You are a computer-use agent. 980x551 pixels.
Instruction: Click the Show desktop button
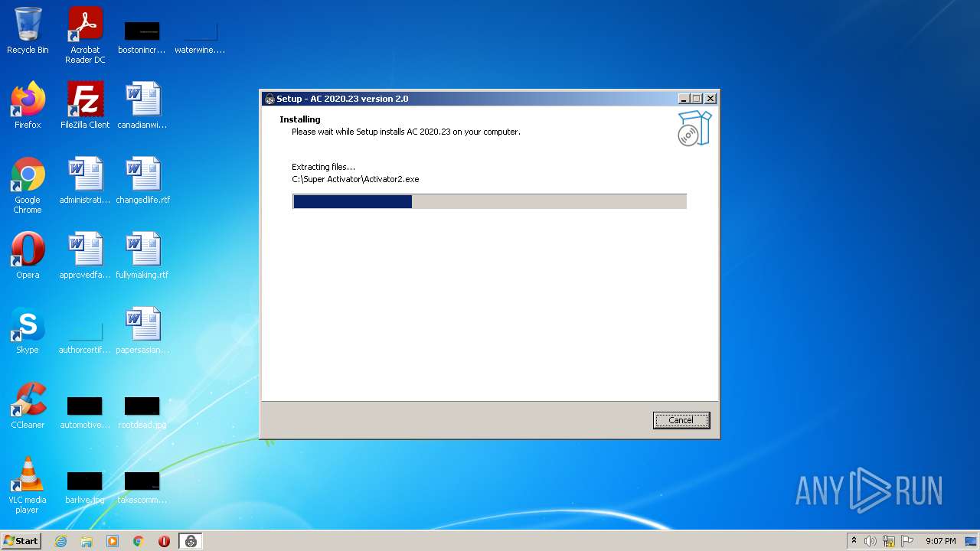(x=972, y=541)
